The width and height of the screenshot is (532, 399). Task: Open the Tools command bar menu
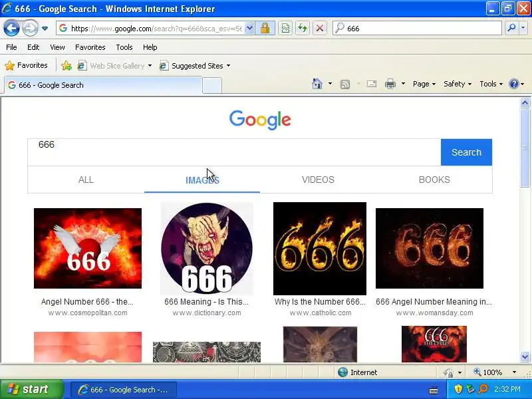click(491, 84)
